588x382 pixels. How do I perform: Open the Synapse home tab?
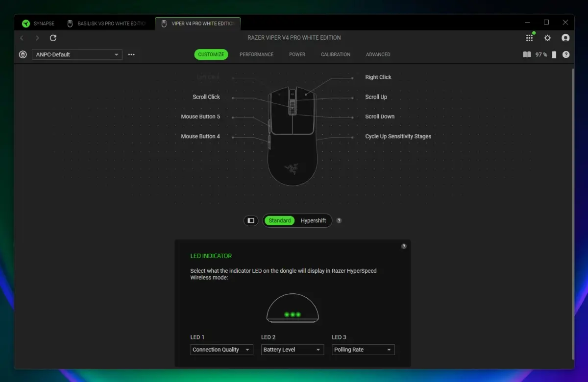pyautogui.click(x=38, y=24)
